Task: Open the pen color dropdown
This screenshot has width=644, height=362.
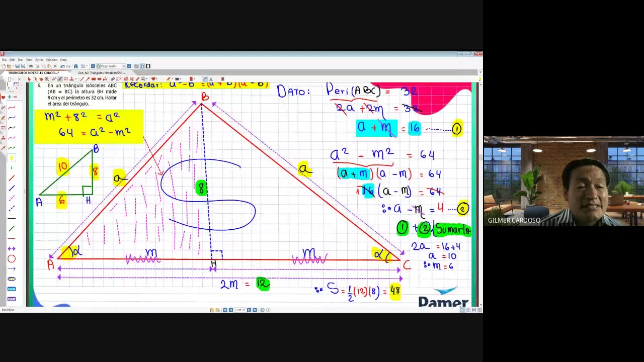Action: (x=181, y=79)
